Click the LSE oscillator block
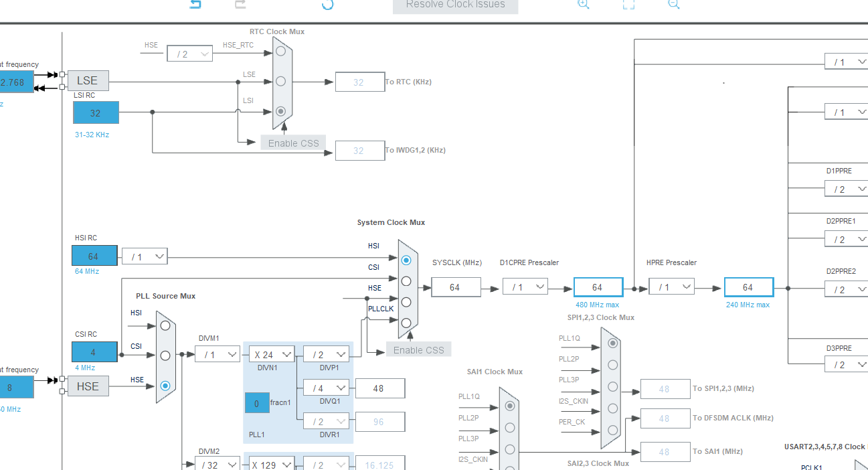Image resolution: width=868 pixels, height=470 pixels. point(88,81)
